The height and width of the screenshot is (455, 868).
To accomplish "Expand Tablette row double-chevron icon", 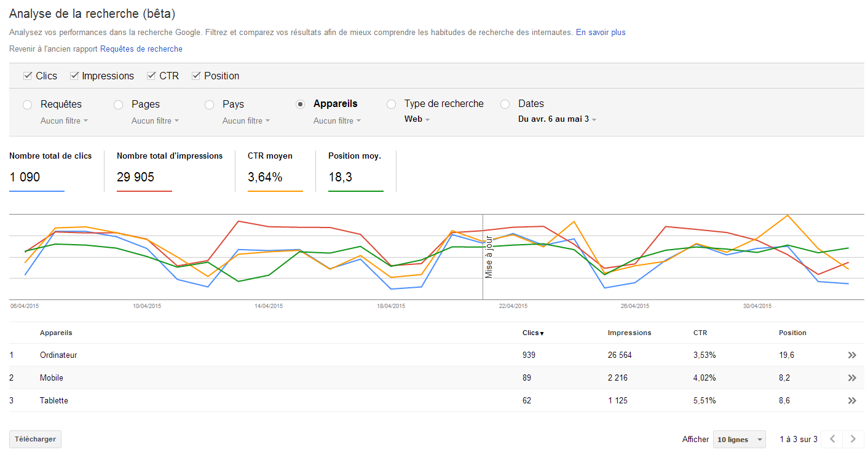I will click(851, 401).
